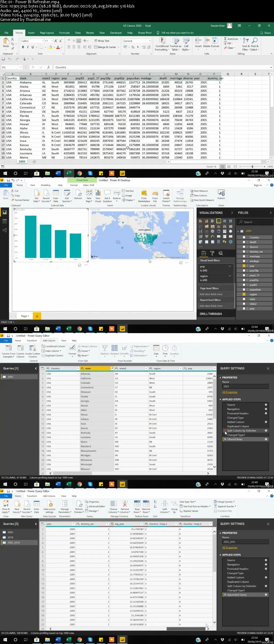Click AutoSum in the Excel Editing group
Image resolution: width=274 pixels, height=644 pixels.
tap(231, 39)
